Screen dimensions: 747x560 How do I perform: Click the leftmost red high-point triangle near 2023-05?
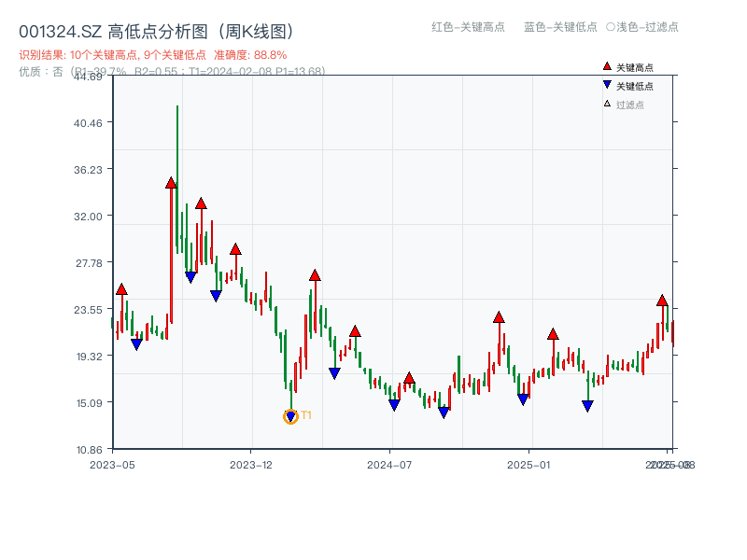(120, 289)
